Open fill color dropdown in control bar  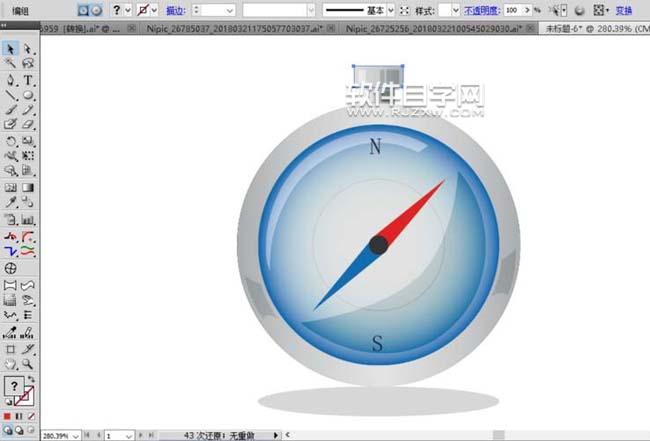(x=128, y=10)
